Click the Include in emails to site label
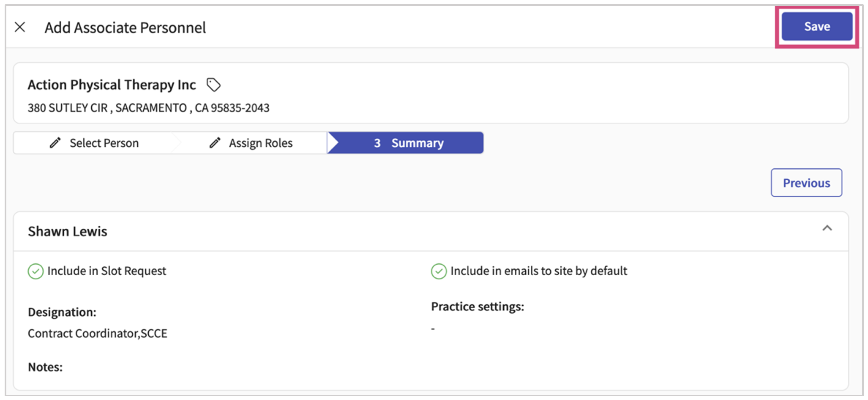The height and width of the screenshot is (400, 868). coord(538,271)
